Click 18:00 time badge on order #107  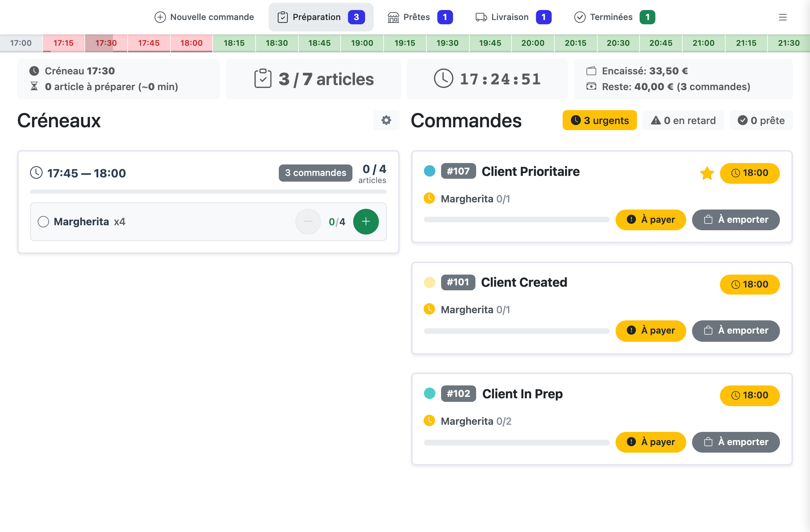pos(750,173)
